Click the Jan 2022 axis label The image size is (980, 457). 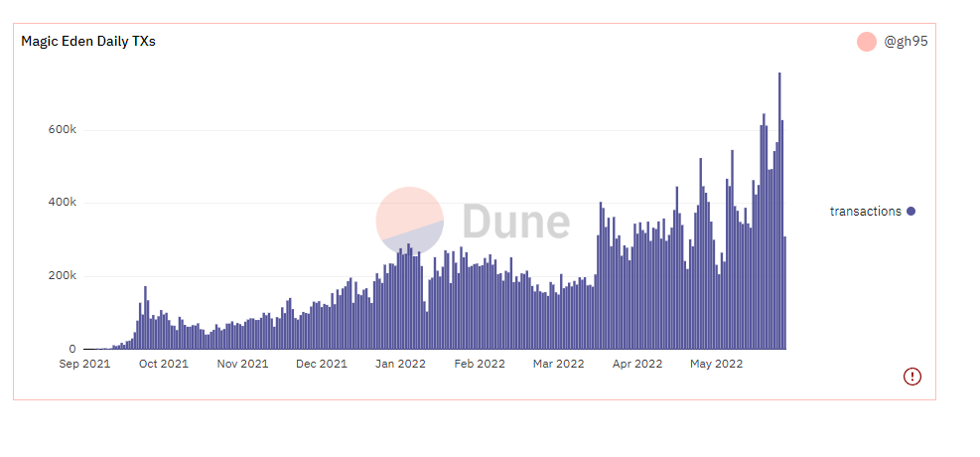coord(400,364)
